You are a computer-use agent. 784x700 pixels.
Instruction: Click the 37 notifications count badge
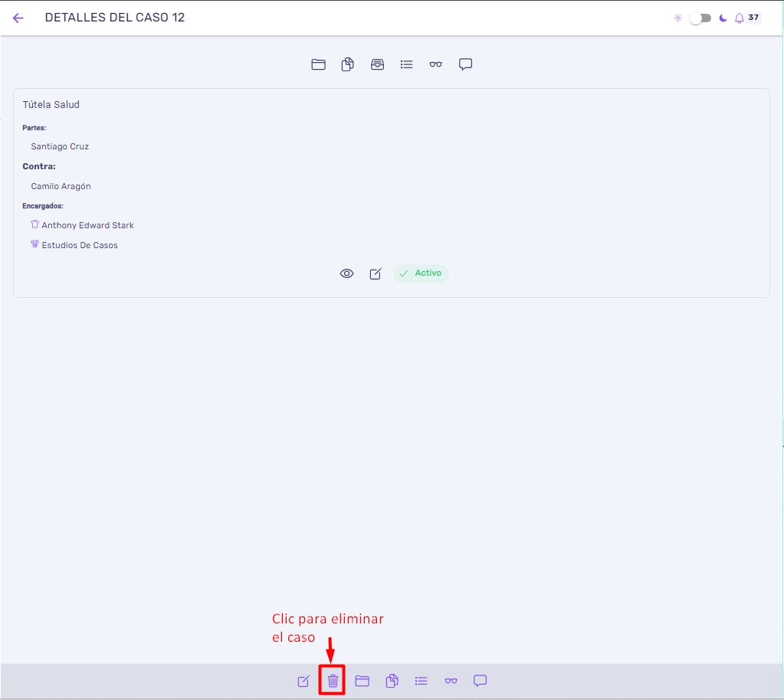point(753,18)
